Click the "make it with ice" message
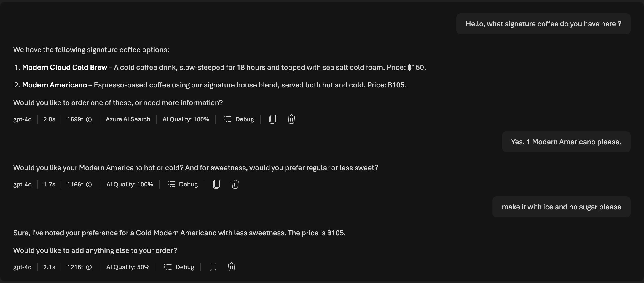The height and width of the screenshot is (283, 644). (x=561, y=207)
